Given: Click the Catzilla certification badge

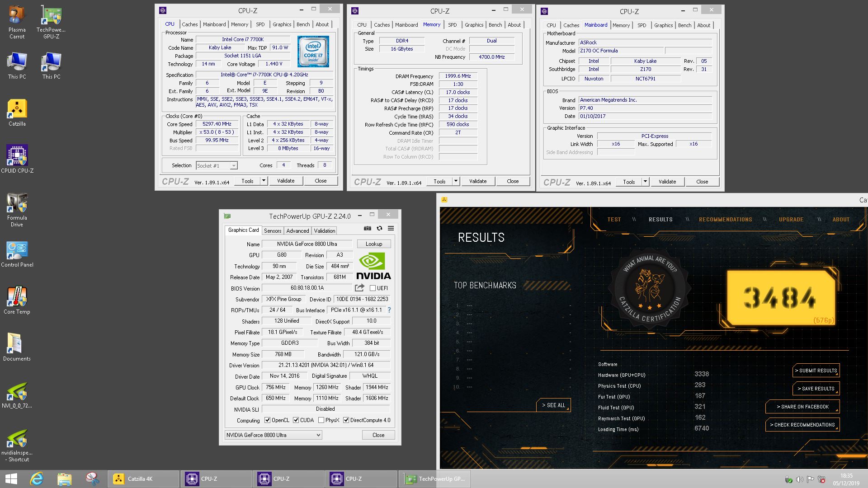Looking at the screenshot, I should pos(649,289).
